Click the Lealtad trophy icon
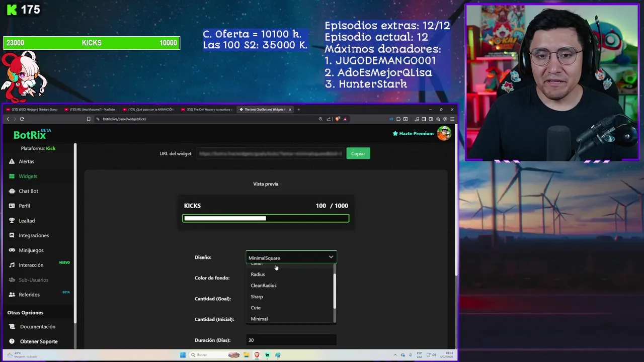644x362 pixels. pyautogui.click(x=12, y=221)
